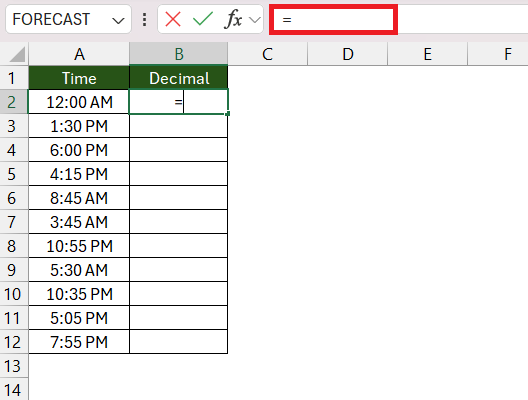
Task: Select all cells with corner triangle
Action: pyautogui.click(x=17, y=55)
